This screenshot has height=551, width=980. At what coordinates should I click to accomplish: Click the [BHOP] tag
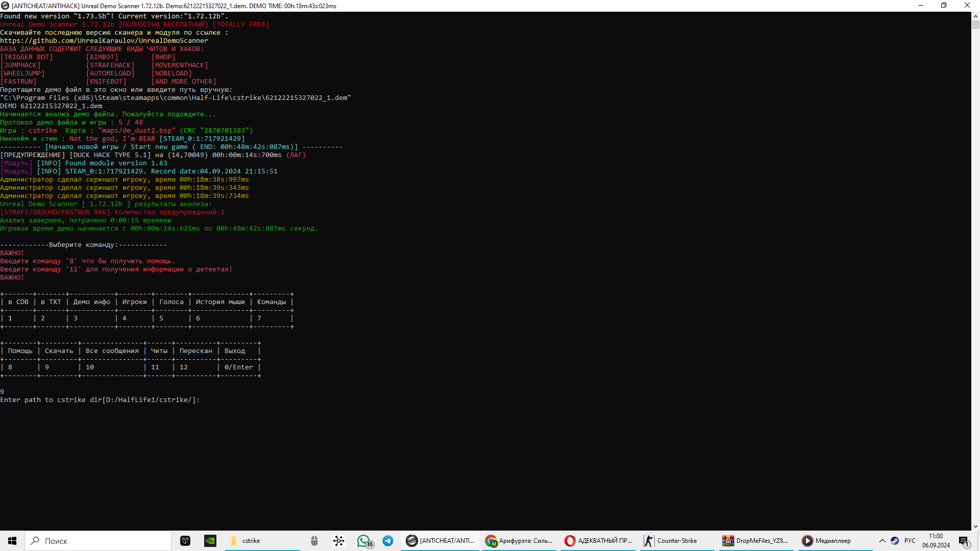click(163, 57)
